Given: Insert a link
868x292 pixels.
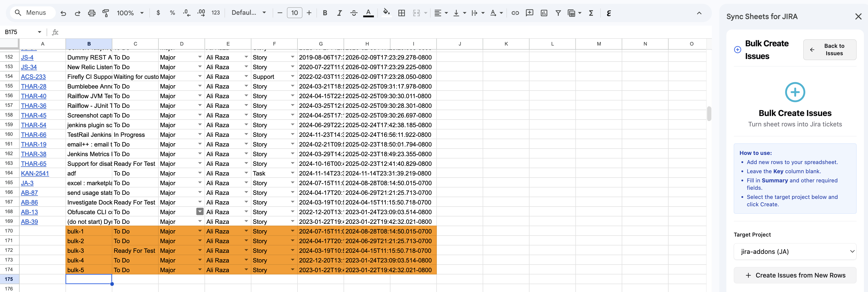Looking at the screenshot, I should (x=515, y=13).
